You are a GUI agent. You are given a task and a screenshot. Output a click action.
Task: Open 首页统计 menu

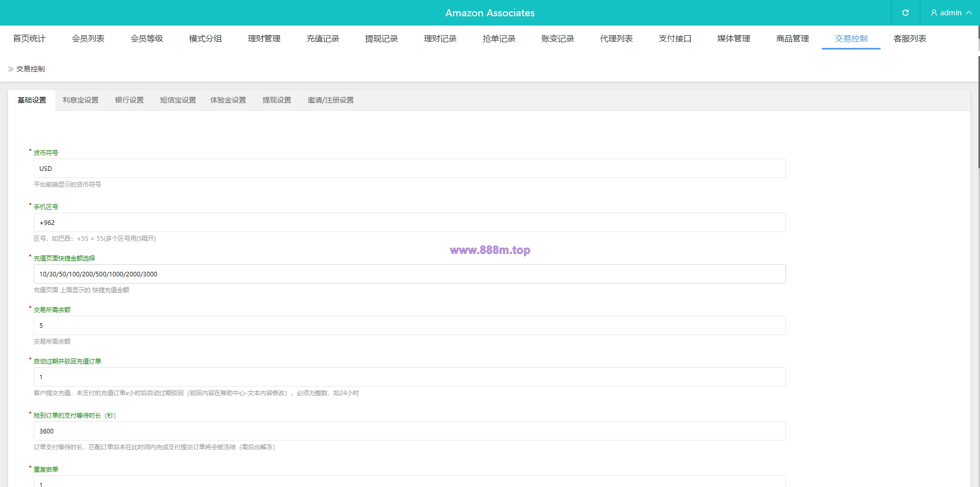click(29, 39)
